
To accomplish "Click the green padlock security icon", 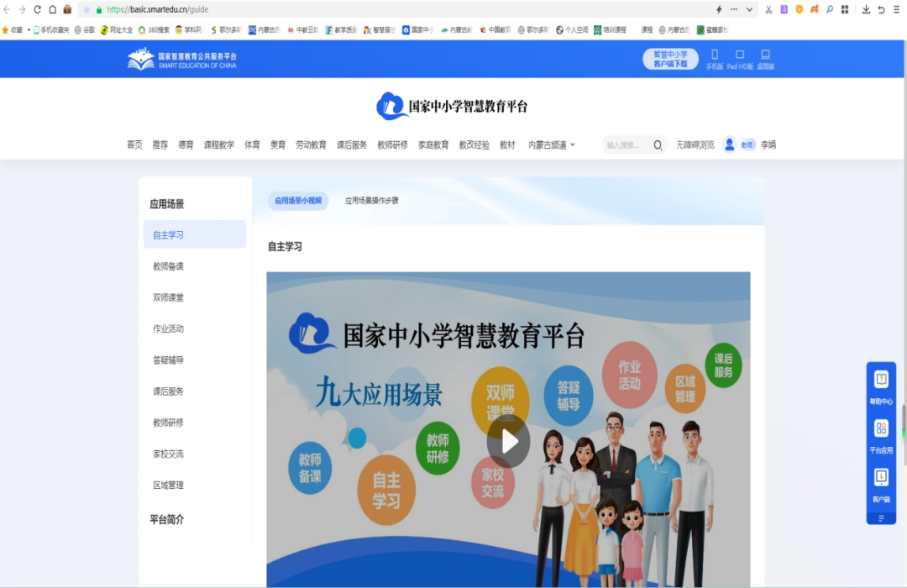I will (x=99, y=10).
